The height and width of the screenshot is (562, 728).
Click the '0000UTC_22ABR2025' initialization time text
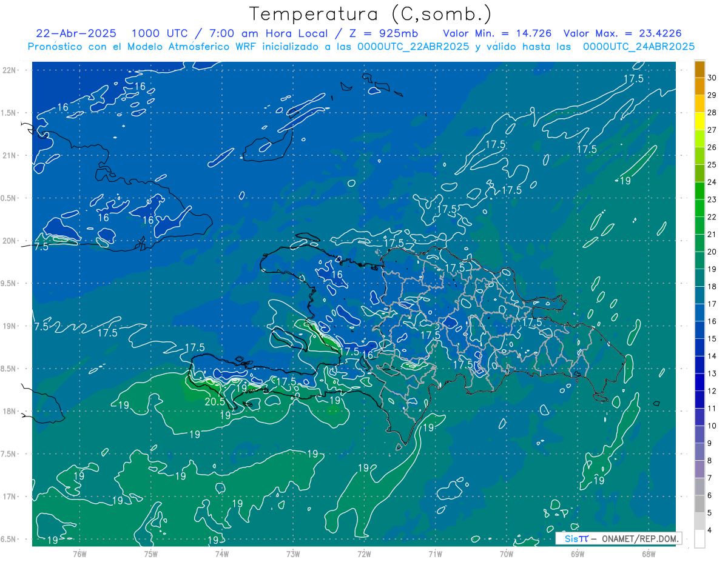(x=413, y=47)
